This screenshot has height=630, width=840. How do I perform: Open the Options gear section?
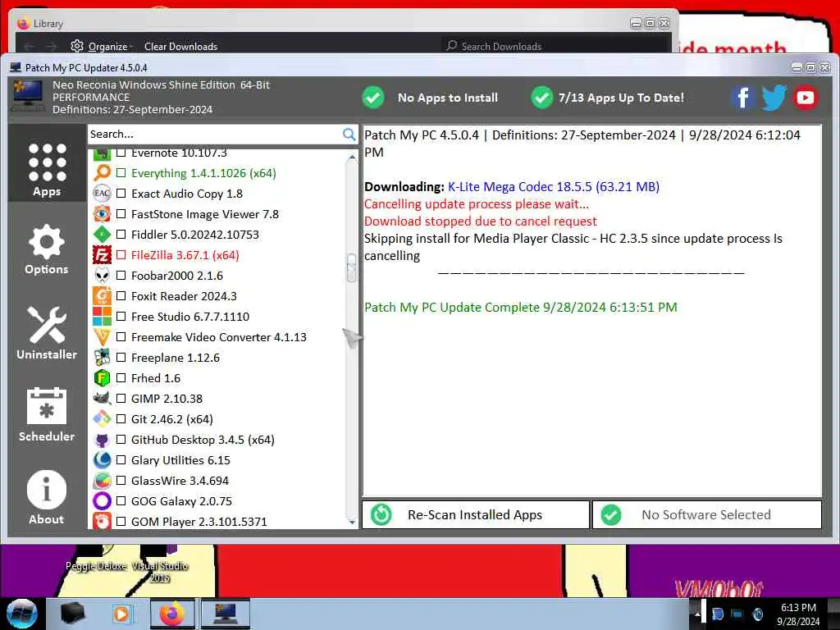[47, 249]
